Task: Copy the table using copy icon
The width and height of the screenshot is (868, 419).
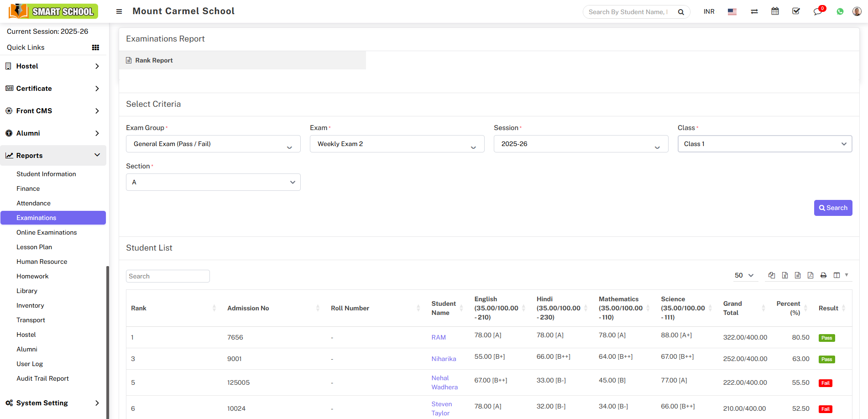Action: tap(772, 275)
